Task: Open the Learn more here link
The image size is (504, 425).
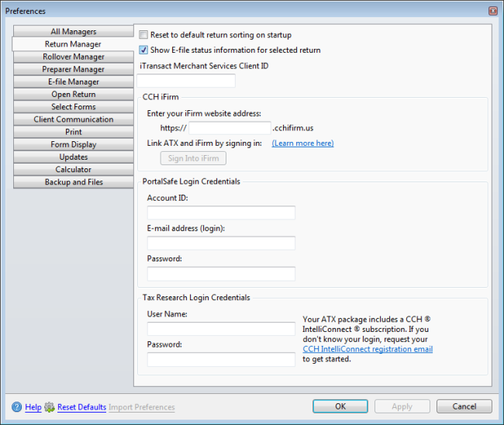Action: coord(302,143)
